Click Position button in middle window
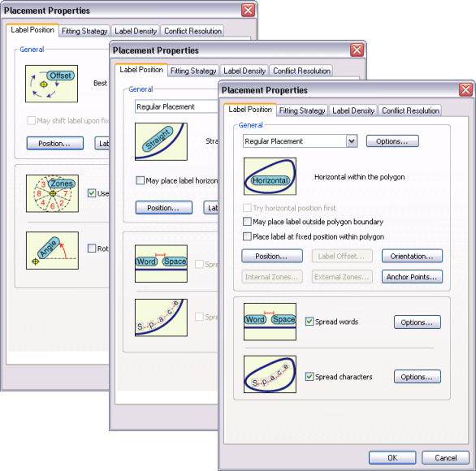476x471 pixels. tap(163, 208)
